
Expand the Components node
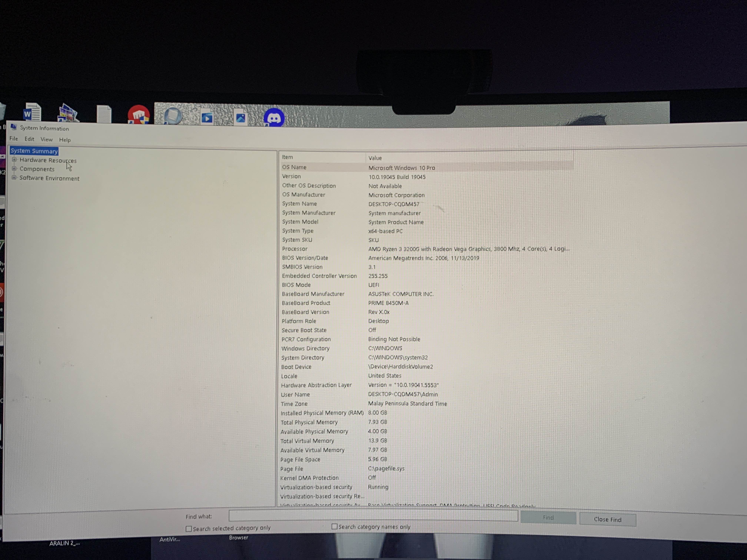[14, 169]
